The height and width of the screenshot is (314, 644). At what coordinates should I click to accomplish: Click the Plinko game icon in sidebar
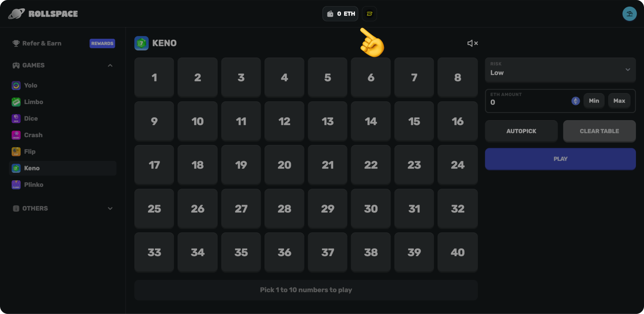(16, 184)
